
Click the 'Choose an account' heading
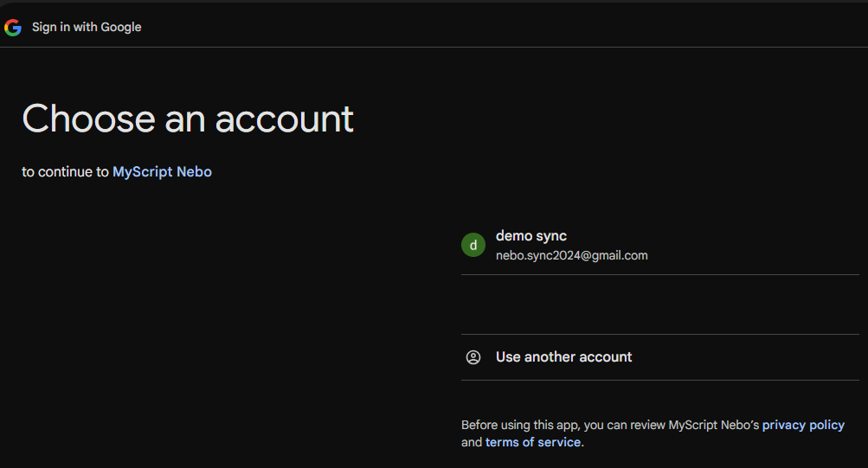(x=188, y=119)
